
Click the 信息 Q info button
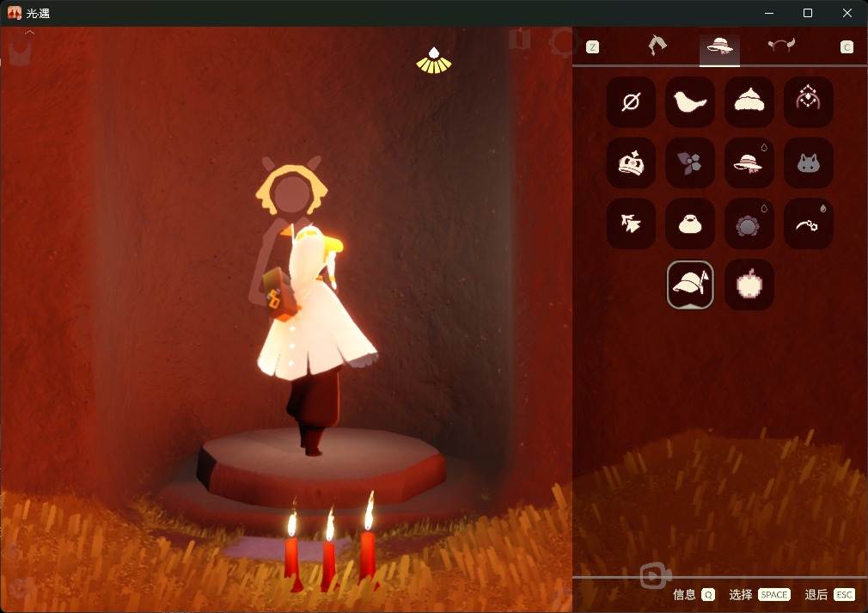pyautogui.click(x=694, y=595)
